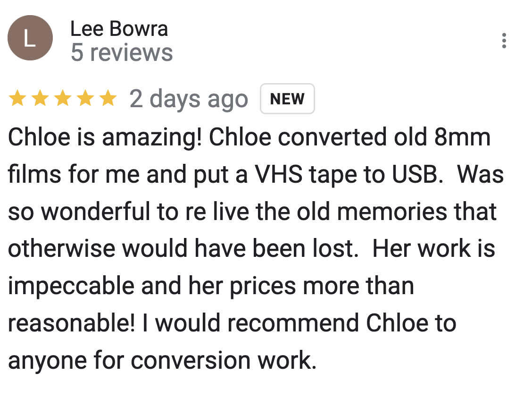This screenshot has width=532, height=407.
Task: Click the line beginning 'impeccable and her prices'
Action: (x=211, y=286)
